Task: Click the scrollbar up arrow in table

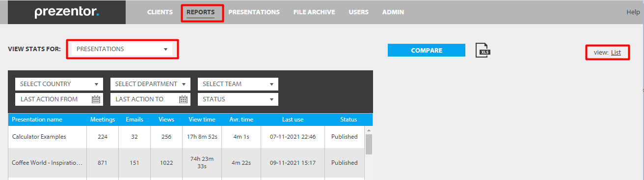Action: click(369, 130)
